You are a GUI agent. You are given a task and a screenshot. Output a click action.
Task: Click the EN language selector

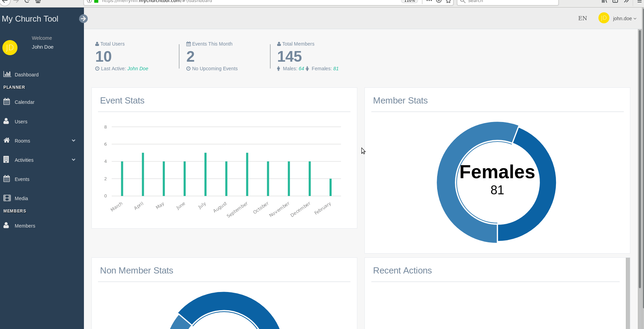[x=582, y=19]
